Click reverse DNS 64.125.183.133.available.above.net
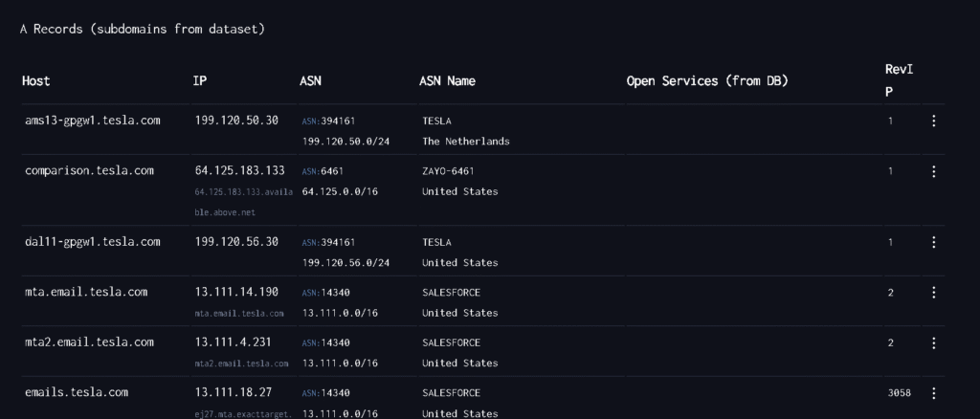The height and width of the screenshot is (419, 980). click(x=244, y=202)
